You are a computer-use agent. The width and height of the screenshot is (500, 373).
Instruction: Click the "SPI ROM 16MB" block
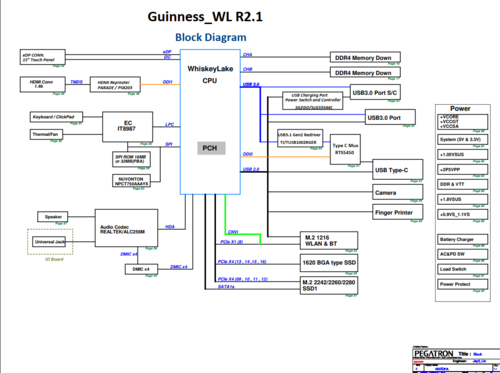pos(131,159)
